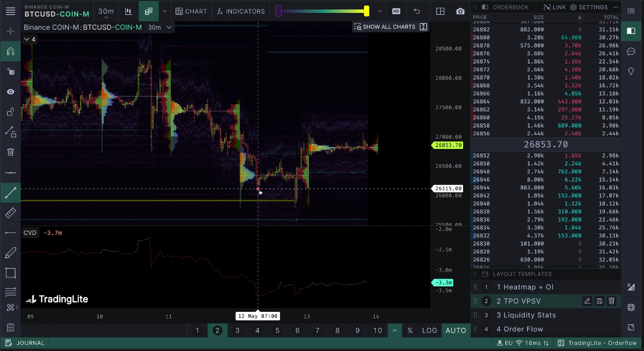Screen dimensions: 644x351
Task: Open the chat bubble icon in right sidebar
Action: tap(632, 52)
